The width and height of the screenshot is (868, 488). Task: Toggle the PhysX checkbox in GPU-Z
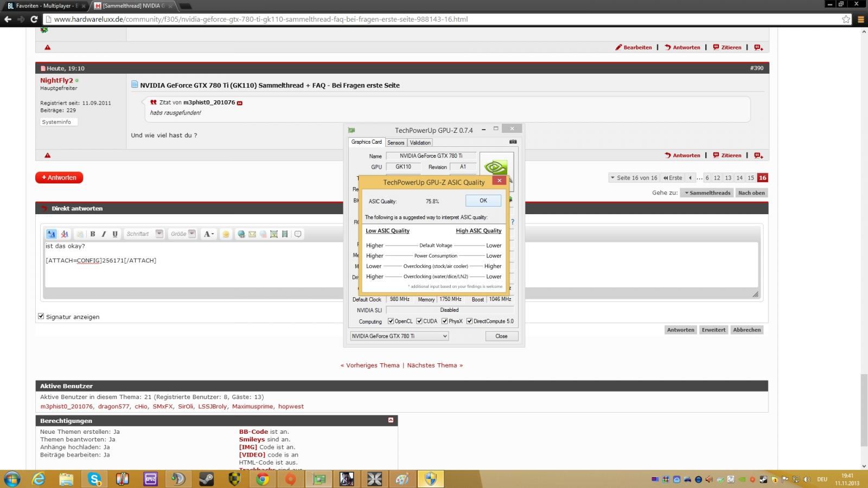tap(445, 322)
